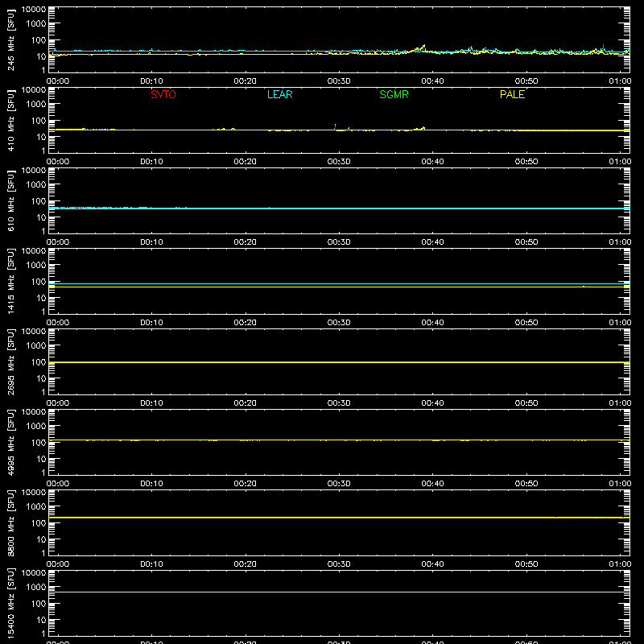644x644 pixels.
Task: Click the 10 tick label on 15400 MHz plot
Action: pos(41,620)
